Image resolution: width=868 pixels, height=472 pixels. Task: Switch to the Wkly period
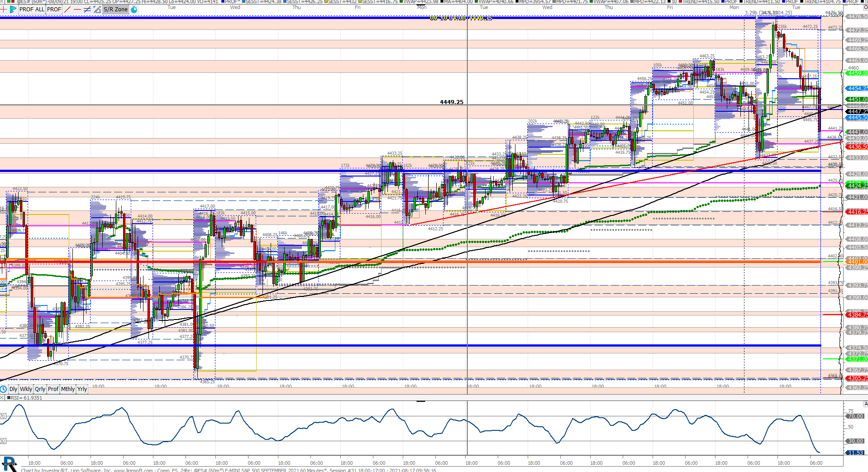(26, 389)
